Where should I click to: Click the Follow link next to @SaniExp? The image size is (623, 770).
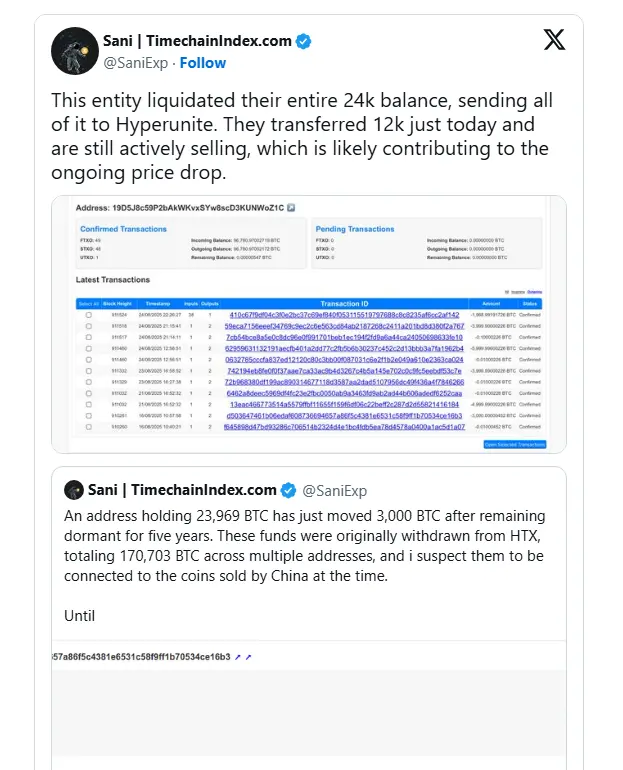coord(202,63)
